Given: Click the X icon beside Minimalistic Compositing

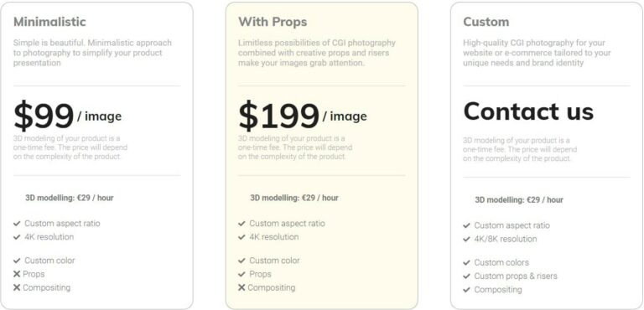Looking at the screenshot, I should (x=17, y=287).
